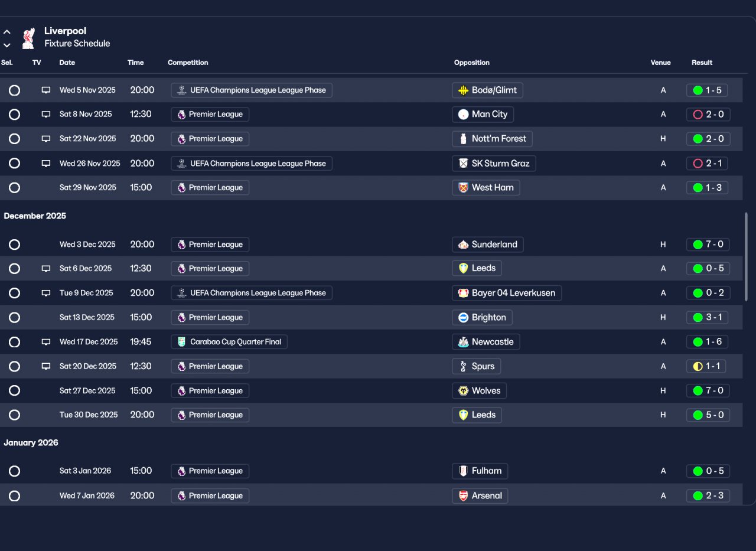
Task: View the 1 - 5 result against Bodø/Glimt
Action: click(707, 90)
